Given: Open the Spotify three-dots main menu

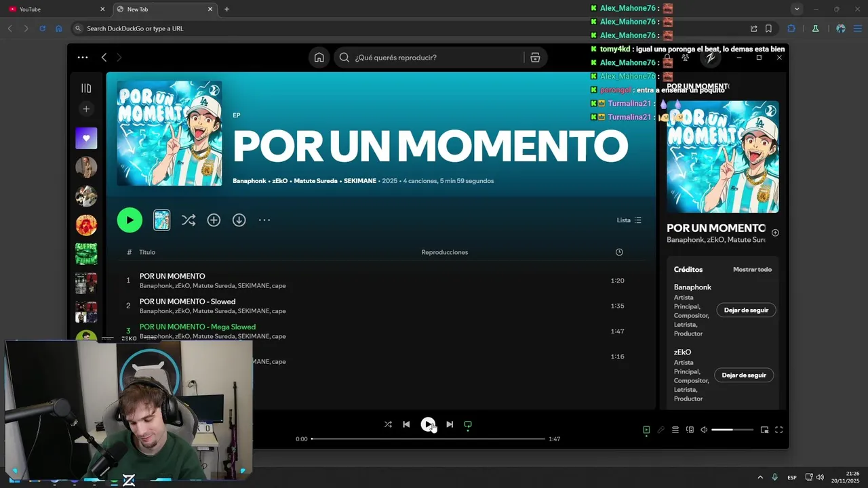Looking at the screenshot, I should pyautogui.click(x=83, y=58).
